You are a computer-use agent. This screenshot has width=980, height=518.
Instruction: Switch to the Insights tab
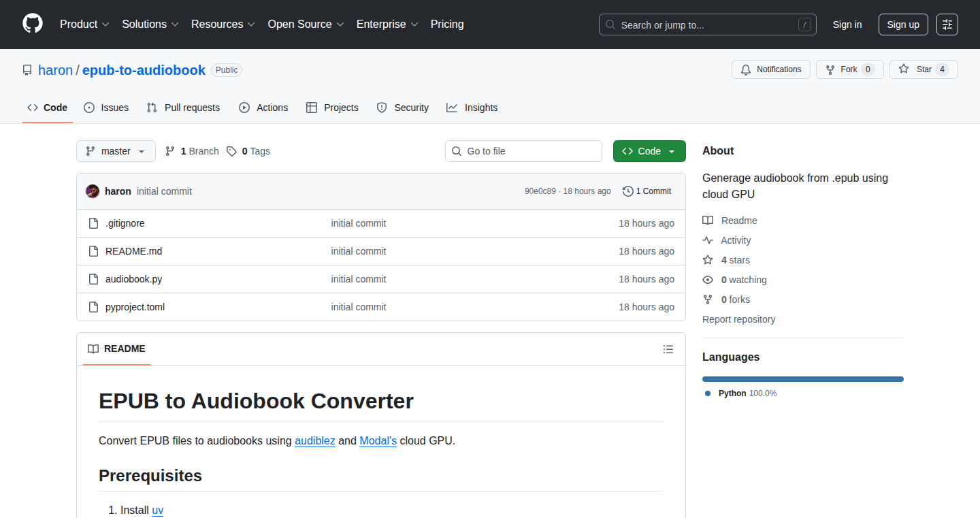coord(472,108)
